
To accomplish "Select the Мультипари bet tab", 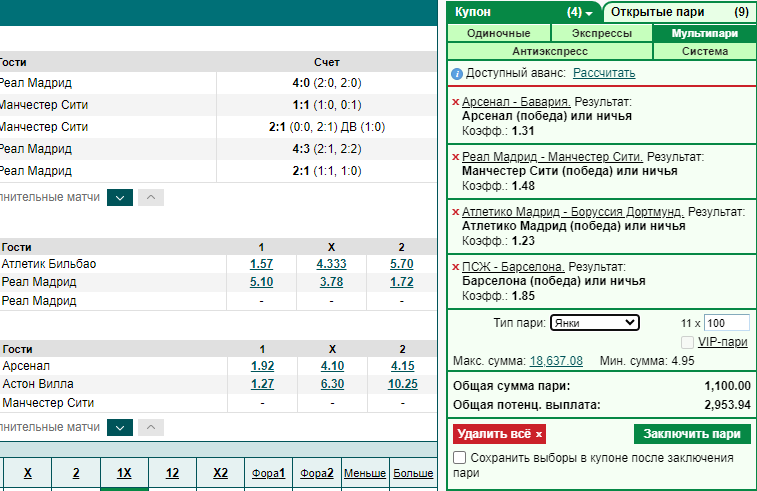I will point(705,33).
